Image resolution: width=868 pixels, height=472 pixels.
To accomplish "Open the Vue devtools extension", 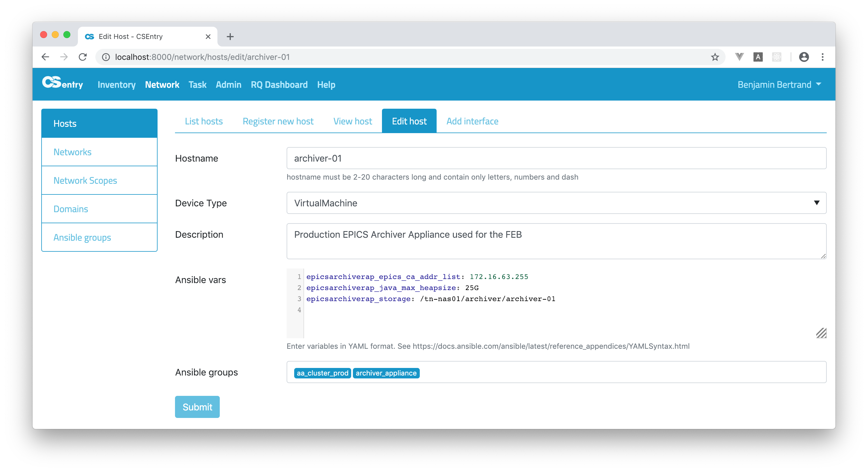I will tap(739, 57).
